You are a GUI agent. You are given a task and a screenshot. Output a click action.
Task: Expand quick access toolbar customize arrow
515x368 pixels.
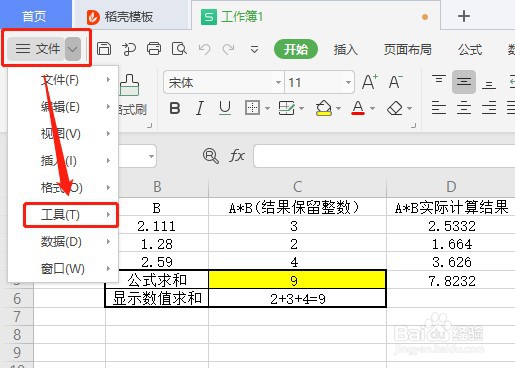[254, 50]
